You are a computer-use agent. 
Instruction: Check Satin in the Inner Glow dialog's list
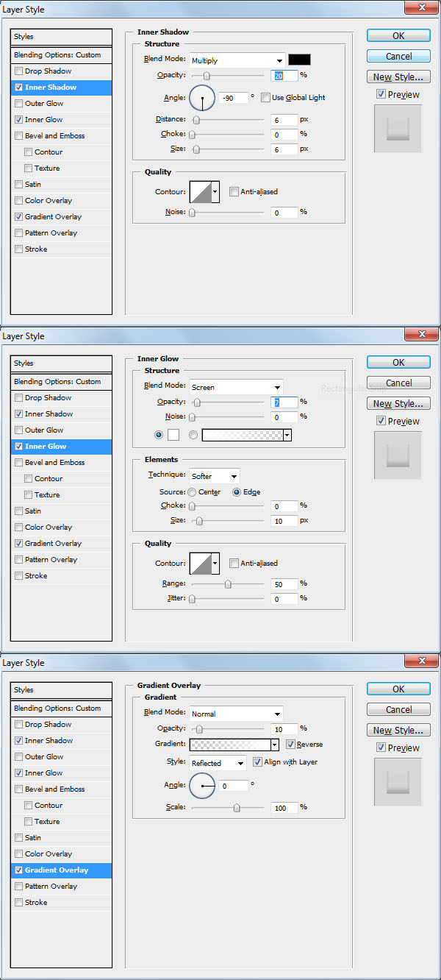[x=18, y=511]
